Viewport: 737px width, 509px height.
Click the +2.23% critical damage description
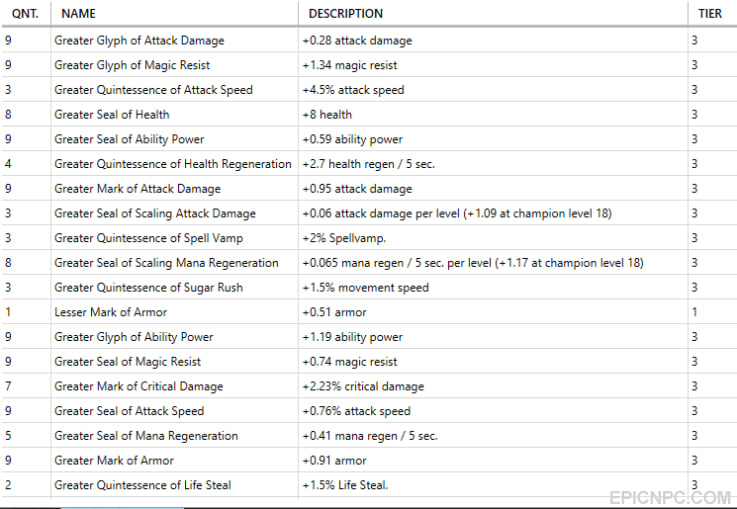click(363, 386)
